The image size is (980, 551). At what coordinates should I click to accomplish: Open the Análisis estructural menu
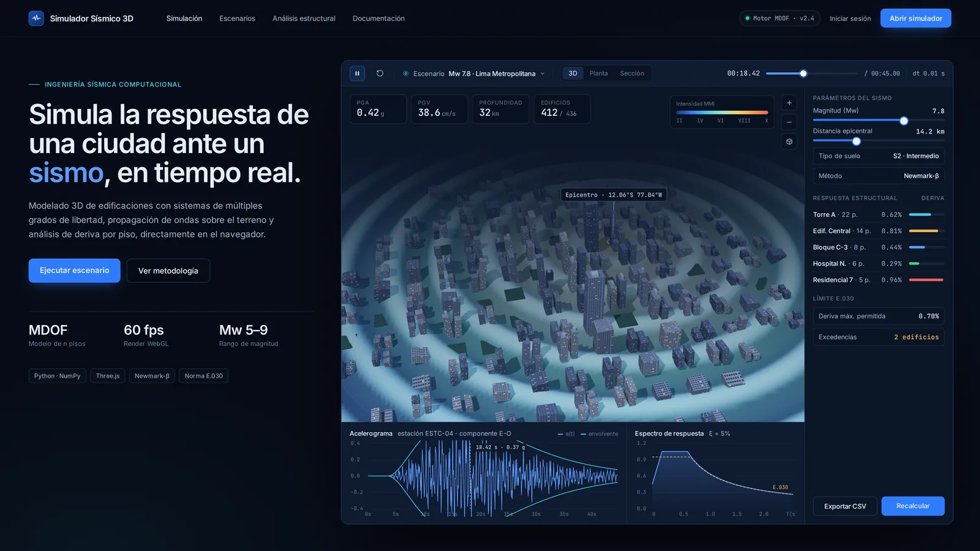tap(304, 18)
